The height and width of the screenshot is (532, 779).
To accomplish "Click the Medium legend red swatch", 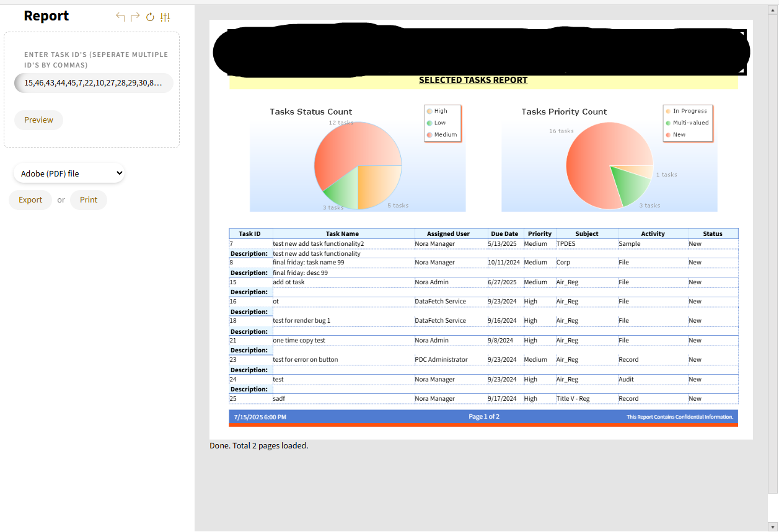I will [429, 134].
